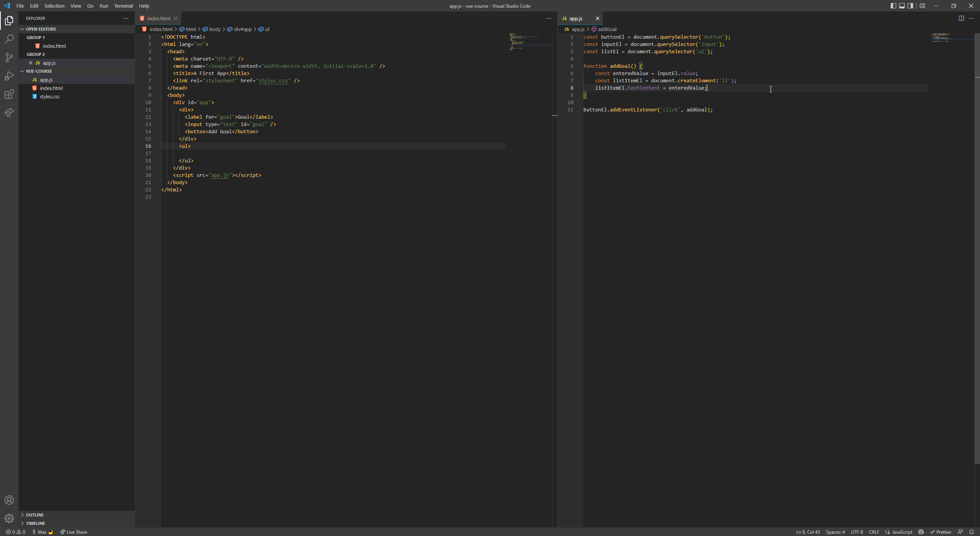Open the Extensions view
Screen dimensions: 980x536
pyautogui.click(x=9, y=94)
